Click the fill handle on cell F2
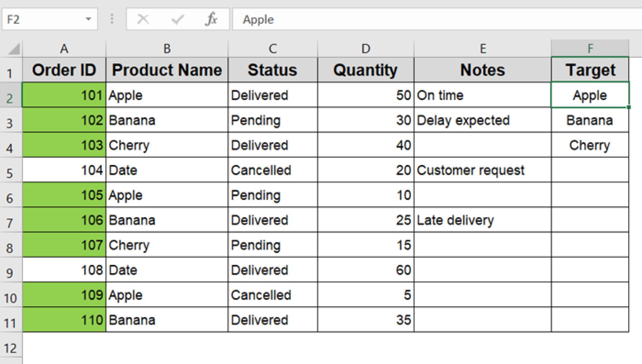 [x=628, y=107]
